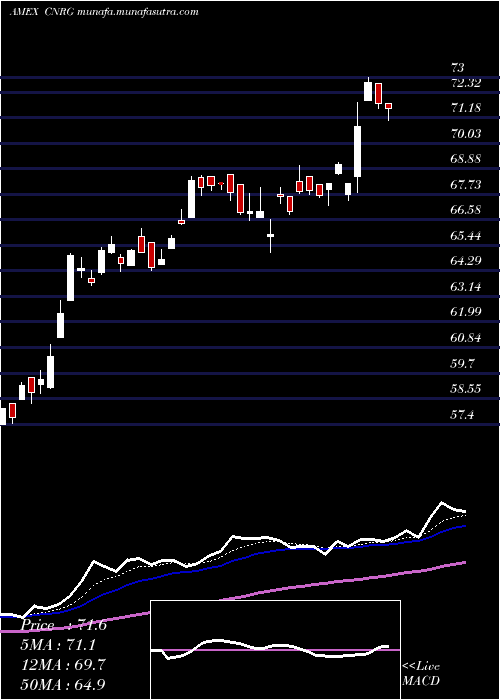Click the AMEX CNRG chart title text
This screenshot has height=700, width=500.
click(x=104, y=12)
